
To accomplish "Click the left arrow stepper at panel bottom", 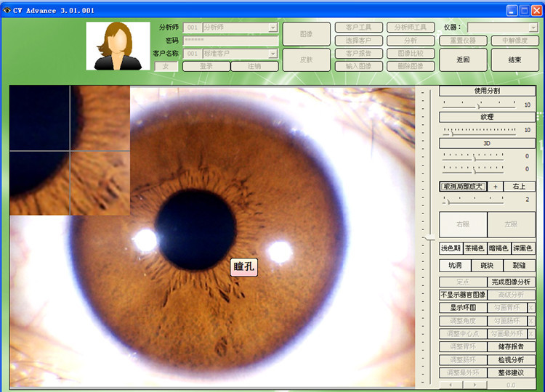I will [x=451, y=384].
